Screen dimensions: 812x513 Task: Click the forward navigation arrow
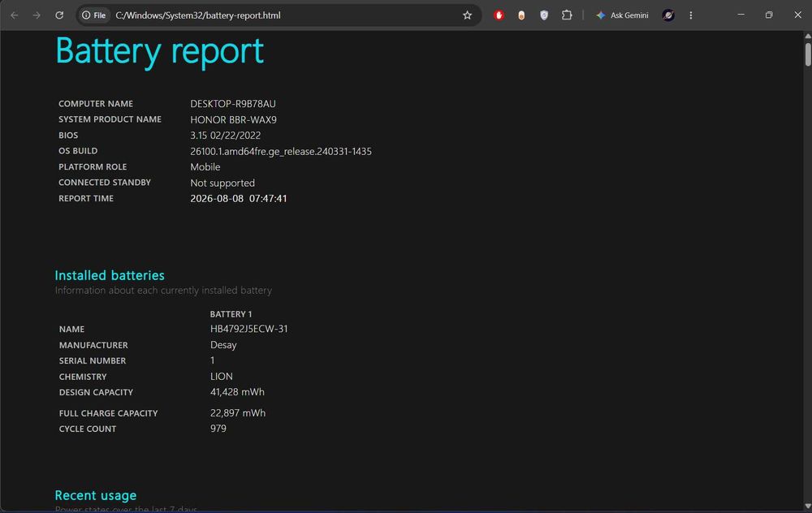(x=37, y=15)
